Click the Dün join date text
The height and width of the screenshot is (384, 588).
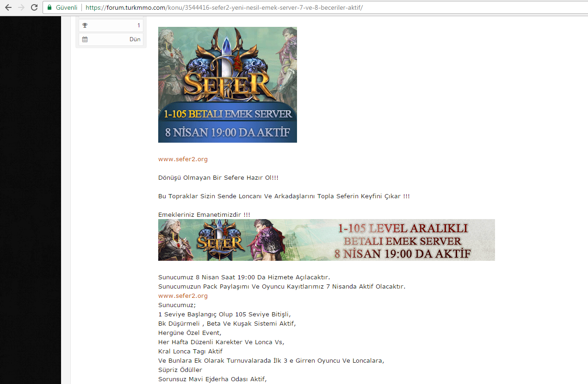(135, 39)
